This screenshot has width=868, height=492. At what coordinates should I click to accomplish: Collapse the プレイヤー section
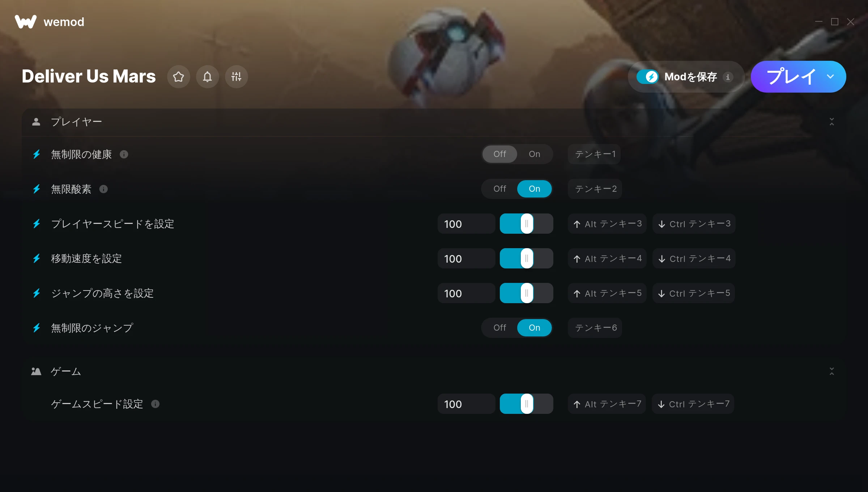pos(831,122)
